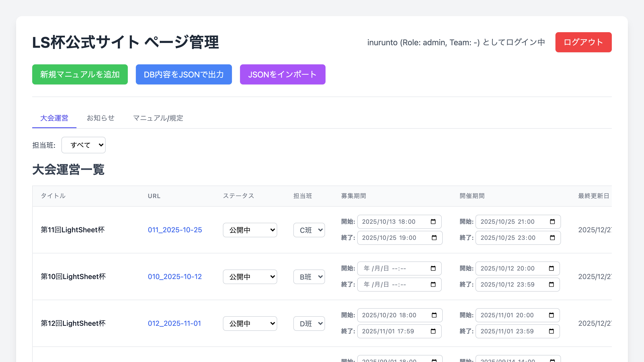Open calendar icon for 第12回 event end date
The width and height of the screenshot is (644, 362).
[551, 331]
